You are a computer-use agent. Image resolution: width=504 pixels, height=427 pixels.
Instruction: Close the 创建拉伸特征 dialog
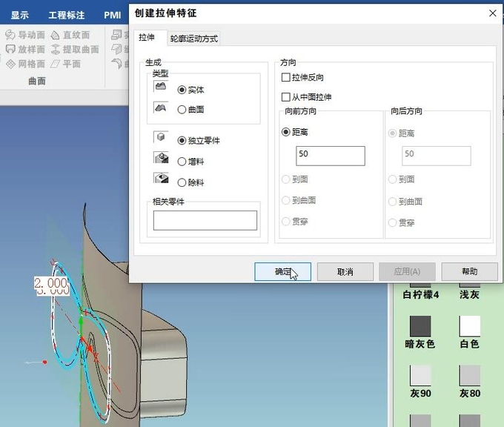(492, 13)
